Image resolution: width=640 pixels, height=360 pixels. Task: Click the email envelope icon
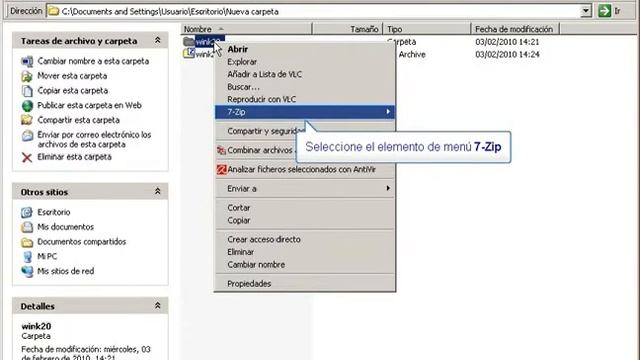27,136
